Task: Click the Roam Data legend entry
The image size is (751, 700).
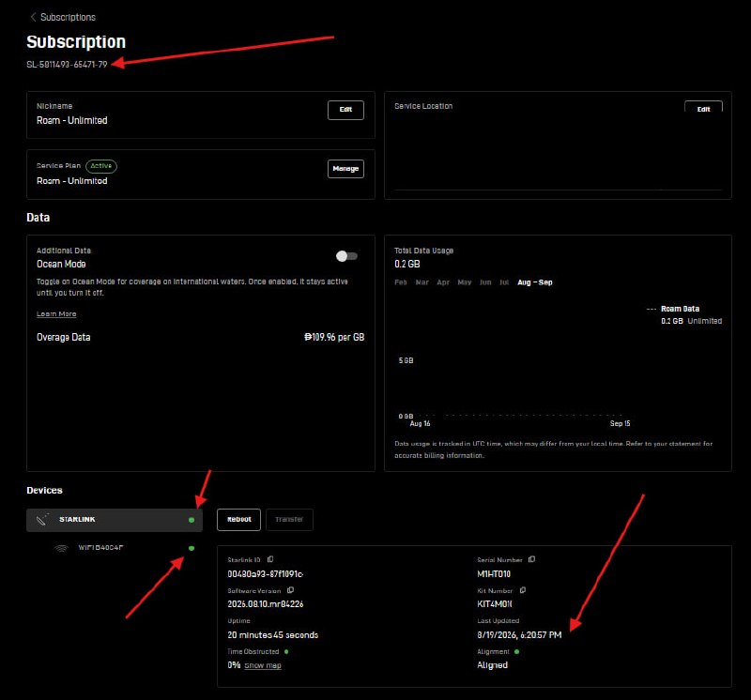Action: pyautogui.click(x=680, y=309)
